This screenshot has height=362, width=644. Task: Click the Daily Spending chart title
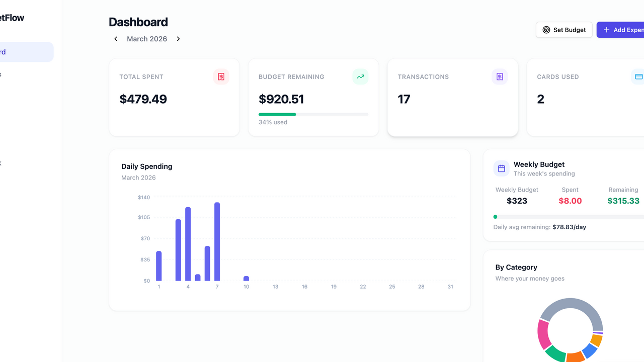click(147, 166)
